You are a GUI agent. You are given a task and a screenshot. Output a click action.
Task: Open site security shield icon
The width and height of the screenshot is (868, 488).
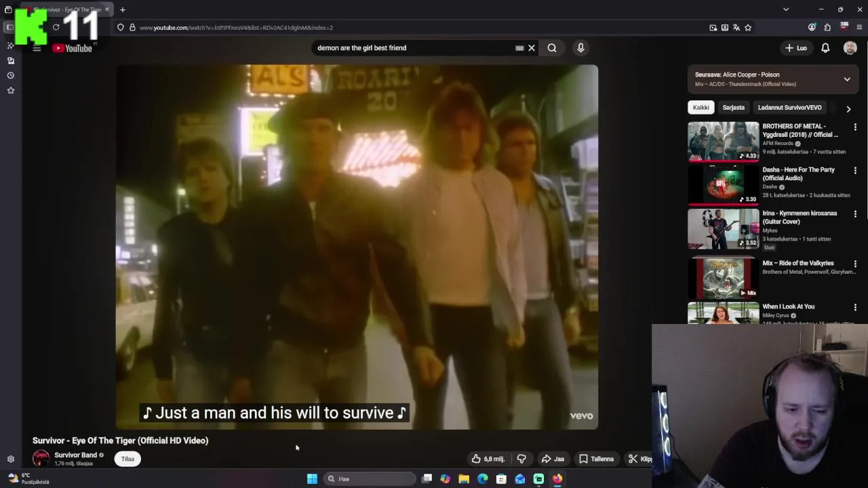pos(121,28)
